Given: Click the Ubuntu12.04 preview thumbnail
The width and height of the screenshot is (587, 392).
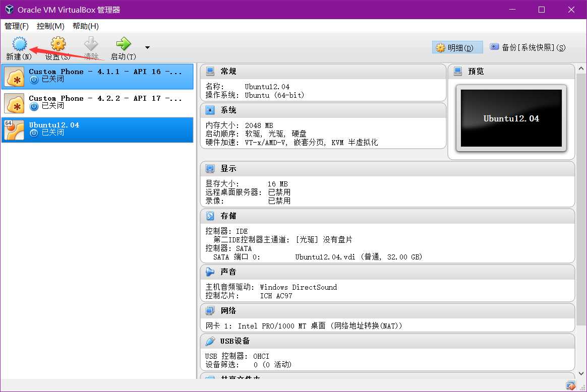Looking at the screenshot, I should tap(511, 118).
